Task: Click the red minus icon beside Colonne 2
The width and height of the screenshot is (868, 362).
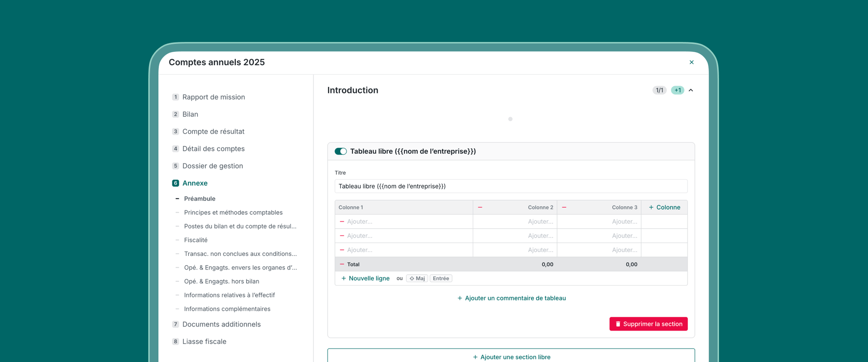Action: [480, 207]
